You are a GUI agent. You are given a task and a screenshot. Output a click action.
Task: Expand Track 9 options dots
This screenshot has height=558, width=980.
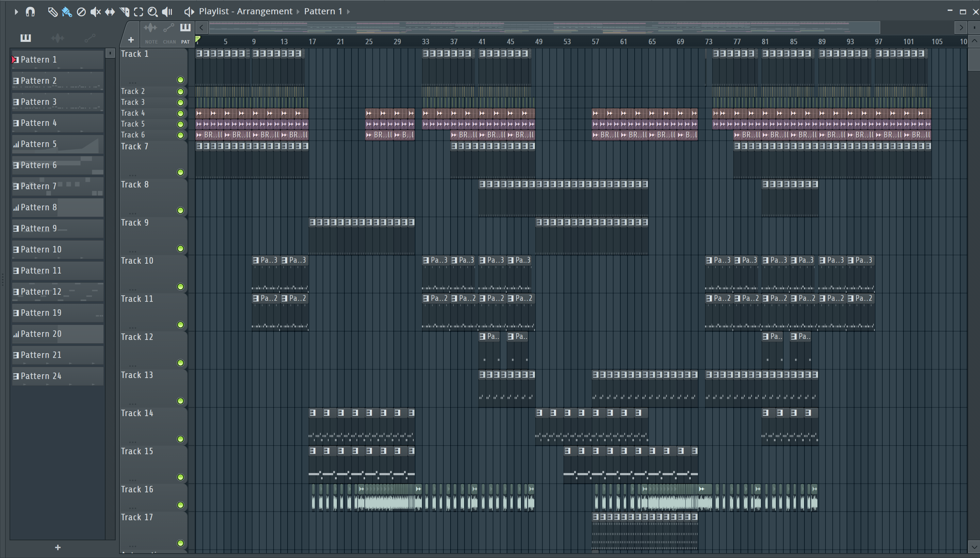[133, 251]
